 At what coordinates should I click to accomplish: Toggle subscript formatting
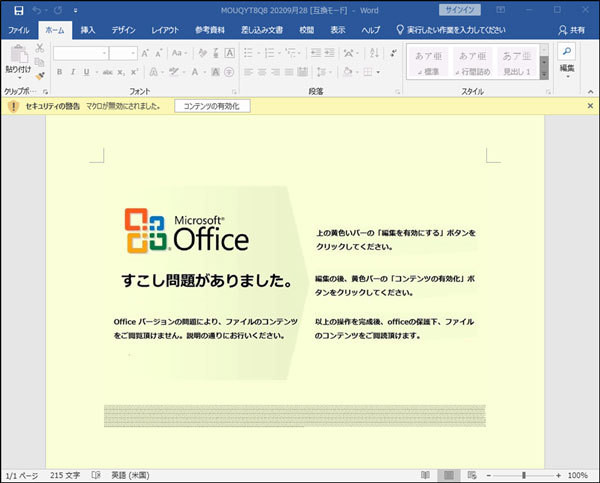coord(121,72)
